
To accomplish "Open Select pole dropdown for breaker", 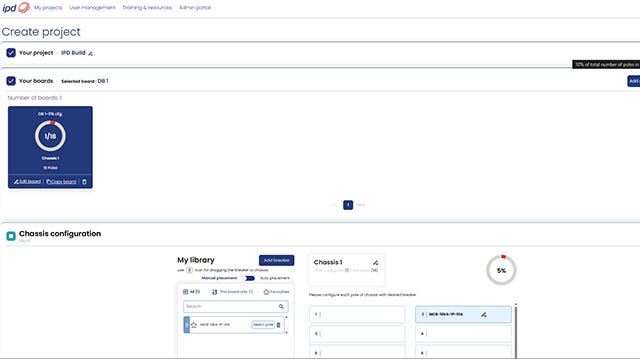I will 263,325.
